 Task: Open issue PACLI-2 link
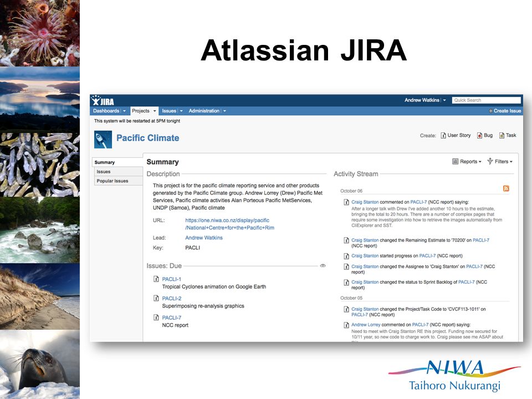pyautogui.click(x=172, y=299)
